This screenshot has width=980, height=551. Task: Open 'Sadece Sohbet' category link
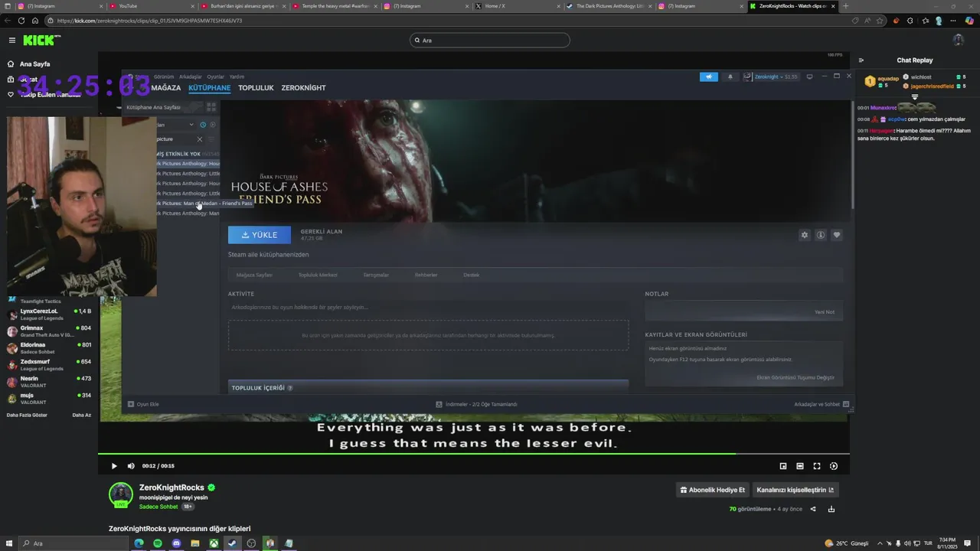click(158, 507)
